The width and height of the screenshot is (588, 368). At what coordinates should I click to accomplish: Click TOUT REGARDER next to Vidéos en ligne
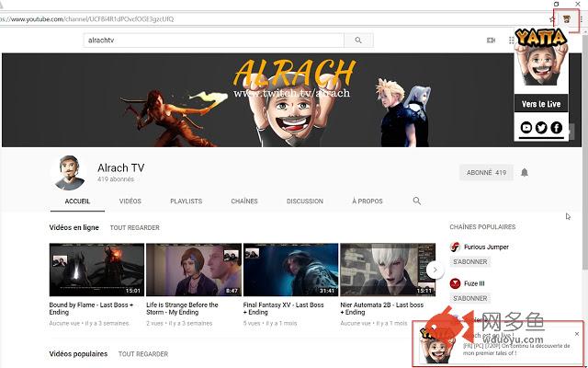click(135, 227)
